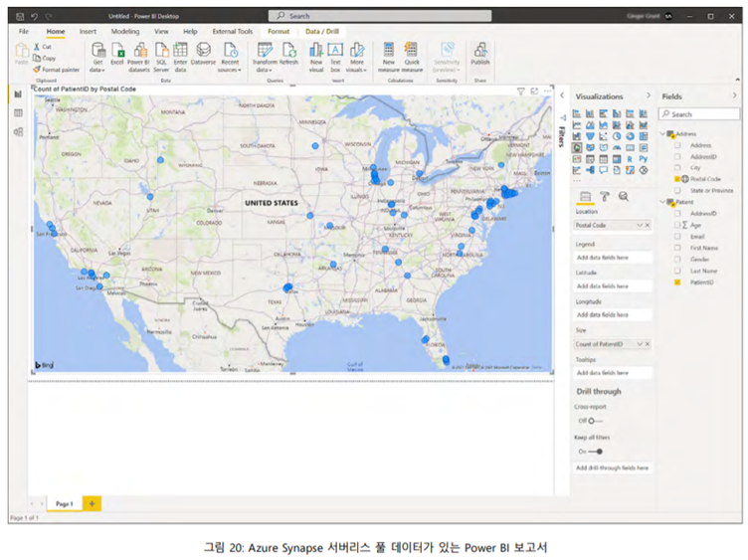Image resolution: width=748 pixels, height=560 pixels.
Task: Collapse the ribbon using the caret
Action: [x=737, y=80]
